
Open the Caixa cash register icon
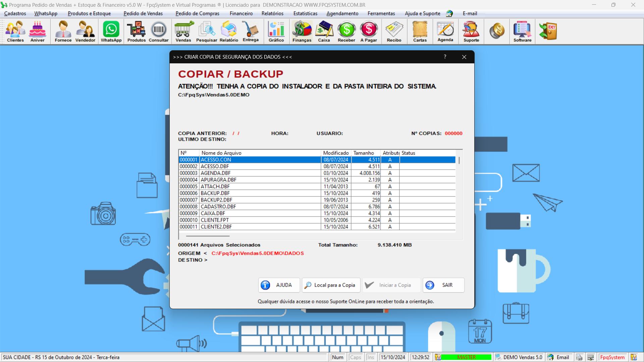click(324, 32)
